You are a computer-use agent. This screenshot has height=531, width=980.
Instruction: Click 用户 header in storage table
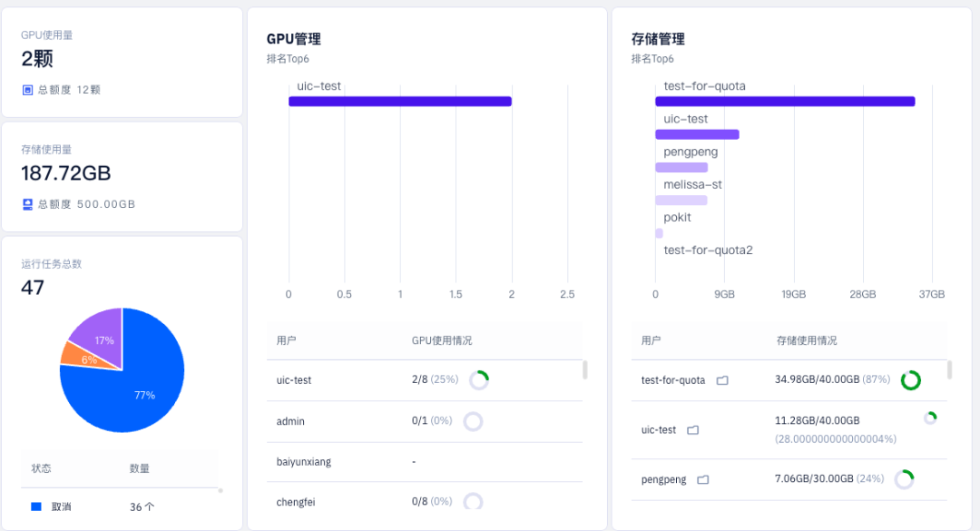652,341
